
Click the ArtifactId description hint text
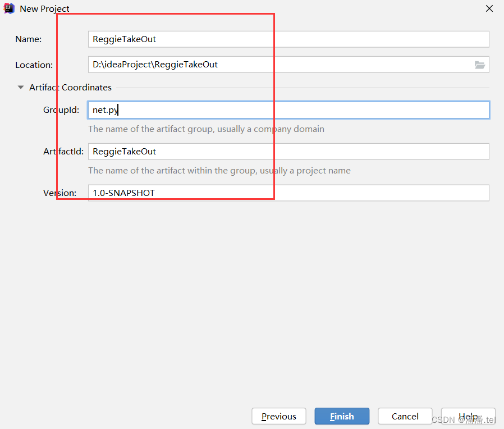click(x=219, y=171)
